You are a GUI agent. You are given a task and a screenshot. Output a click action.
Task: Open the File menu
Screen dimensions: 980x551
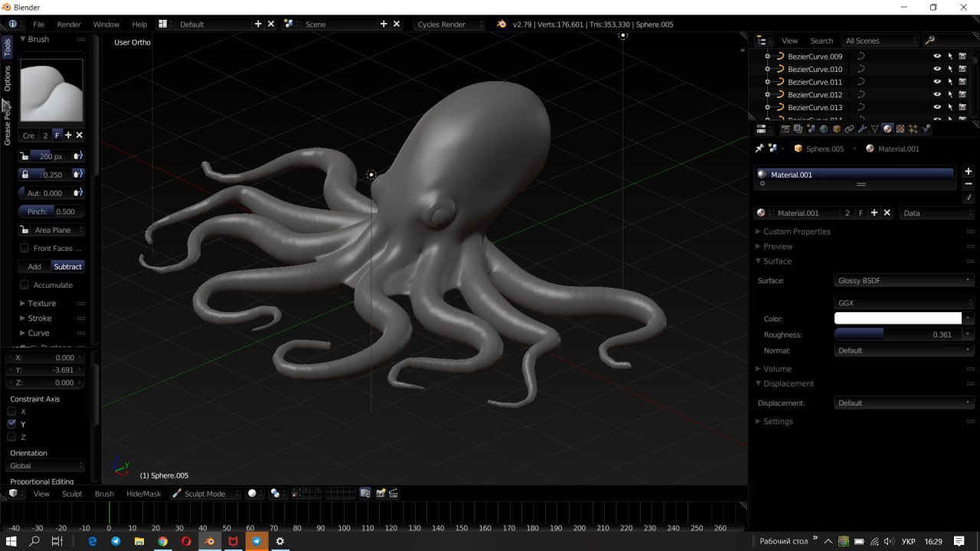[x=39, y=24]
